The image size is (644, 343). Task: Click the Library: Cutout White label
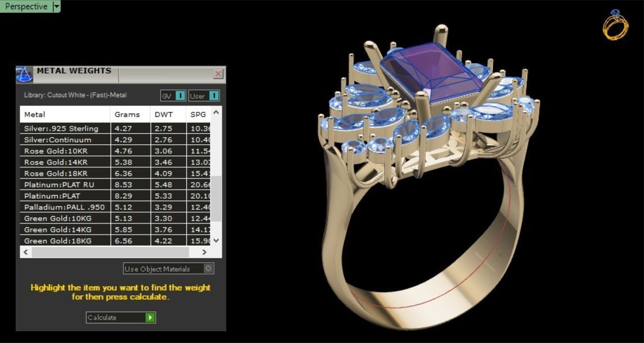pos(76,95)
